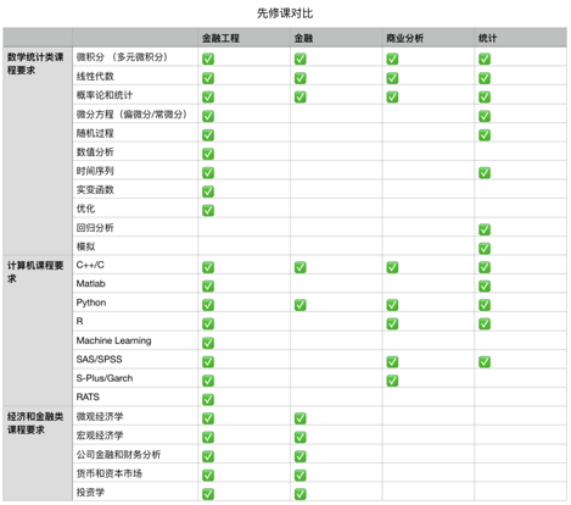
Task: Click 模拟 checkmark under 统计
Action: (x=485, y=248)
